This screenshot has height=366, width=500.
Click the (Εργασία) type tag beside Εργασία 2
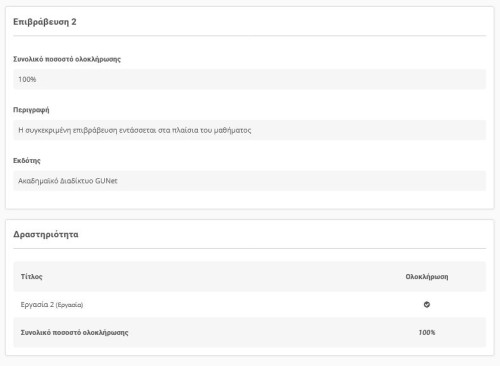coord(69,305)
